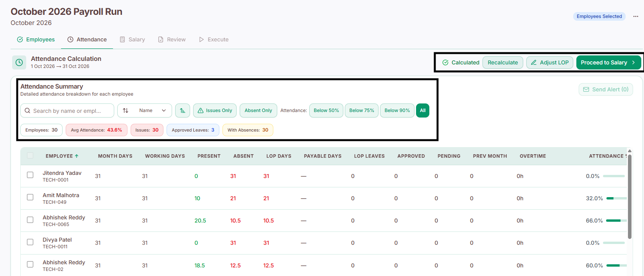
Task: Click the up-down arrows sort icon
Action: pos(126,110)
